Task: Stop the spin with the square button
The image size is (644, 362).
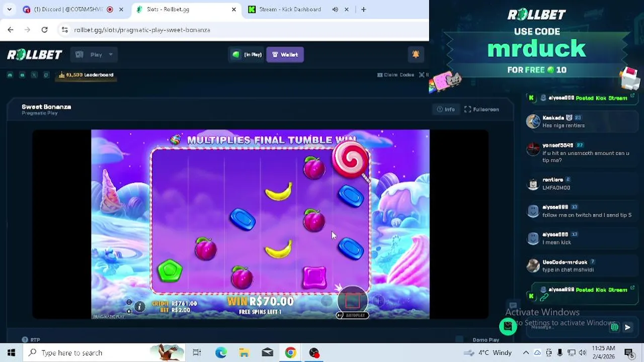Action: pos(352,301)
